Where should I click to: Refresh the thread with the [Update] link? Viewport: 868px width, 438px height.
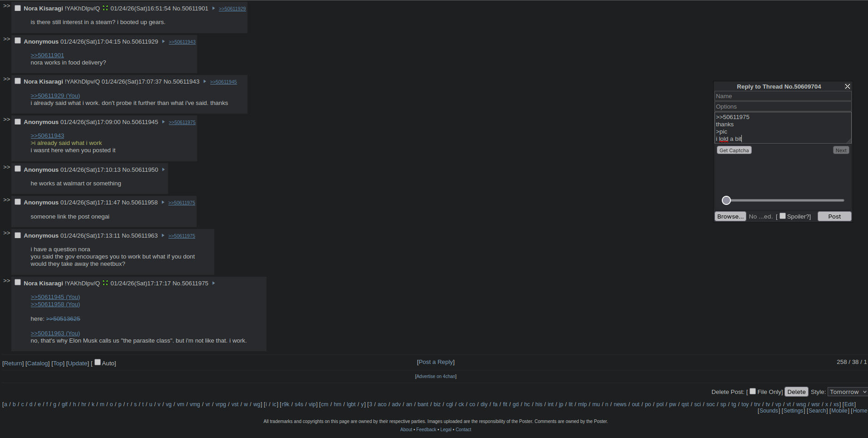tap(78, 363)
